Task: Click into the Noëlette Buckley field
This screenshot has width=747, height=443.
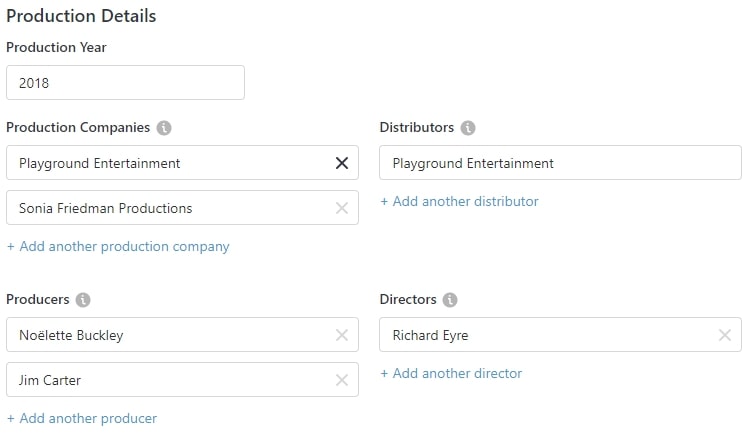Action: [165, 335]
